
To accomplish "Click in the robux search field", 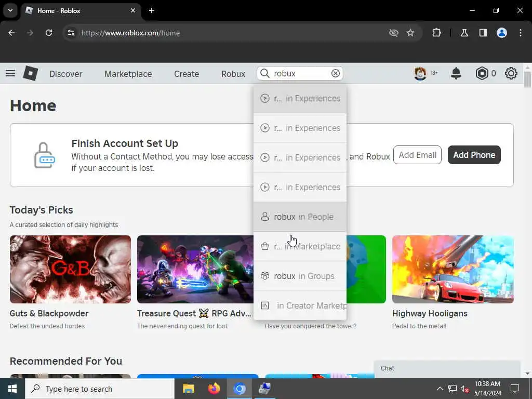I will 300,73.
